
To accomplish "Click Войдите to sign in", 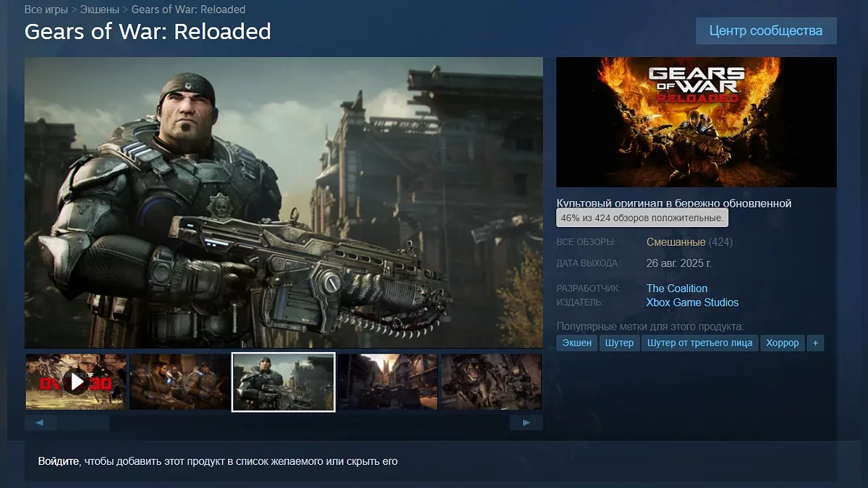I will click(x=58, y=461).
